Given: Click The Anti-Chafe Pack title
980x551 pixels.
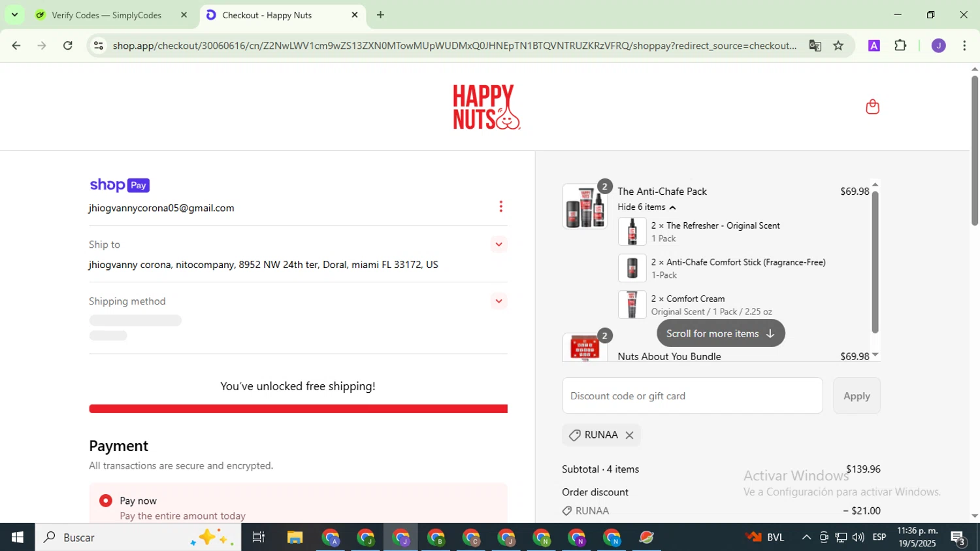Looking at the screenshot, I should point(662,192).
